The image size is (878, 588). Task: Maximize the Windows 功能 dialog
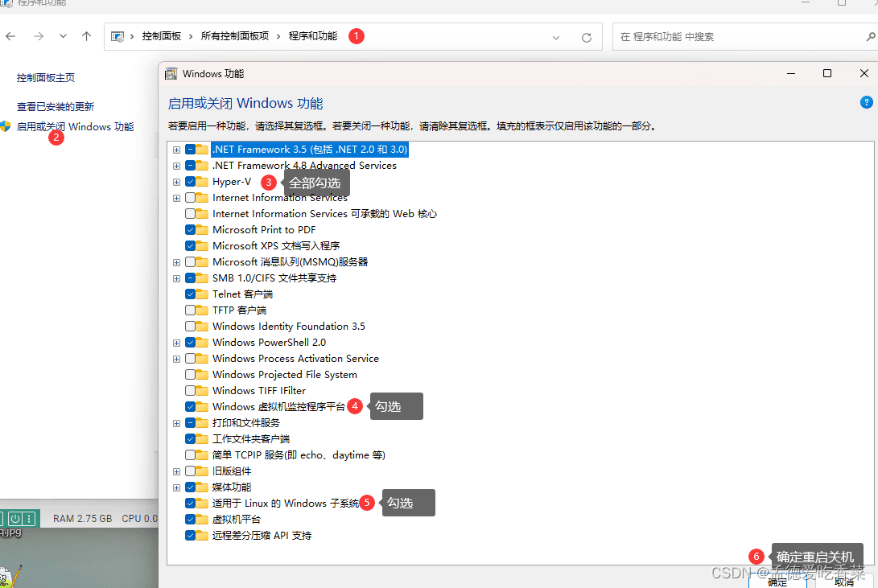(827, 73)
